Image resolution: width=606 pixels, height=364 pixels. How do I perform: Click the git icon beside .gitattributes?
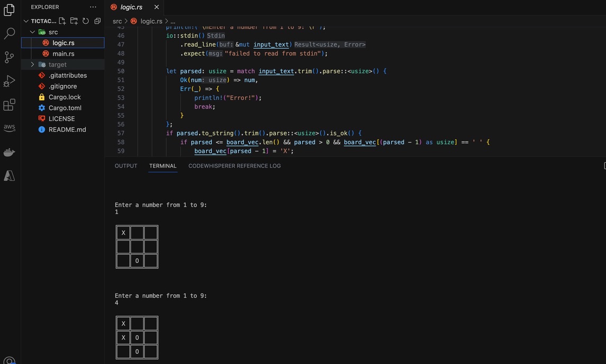point(42,75)
